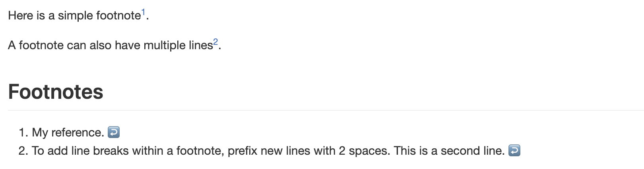Open footnote reference superscript 1

[144, 12]
